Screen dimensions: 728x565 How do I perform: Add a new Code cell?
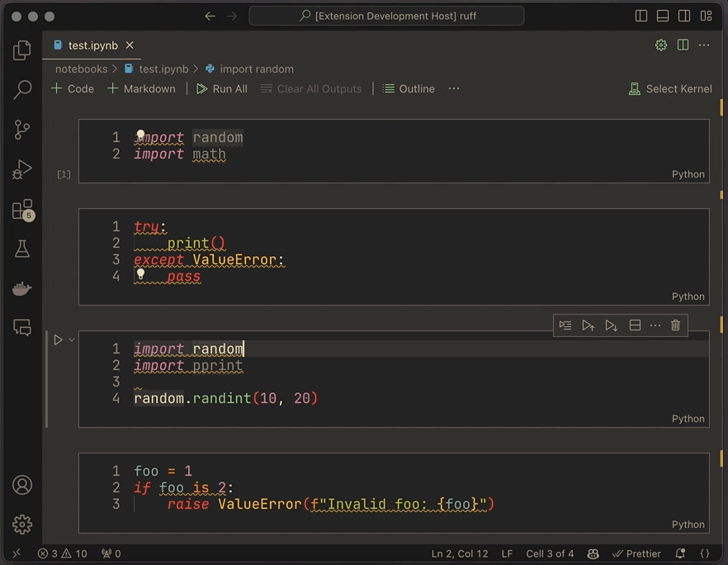[73, 88]
